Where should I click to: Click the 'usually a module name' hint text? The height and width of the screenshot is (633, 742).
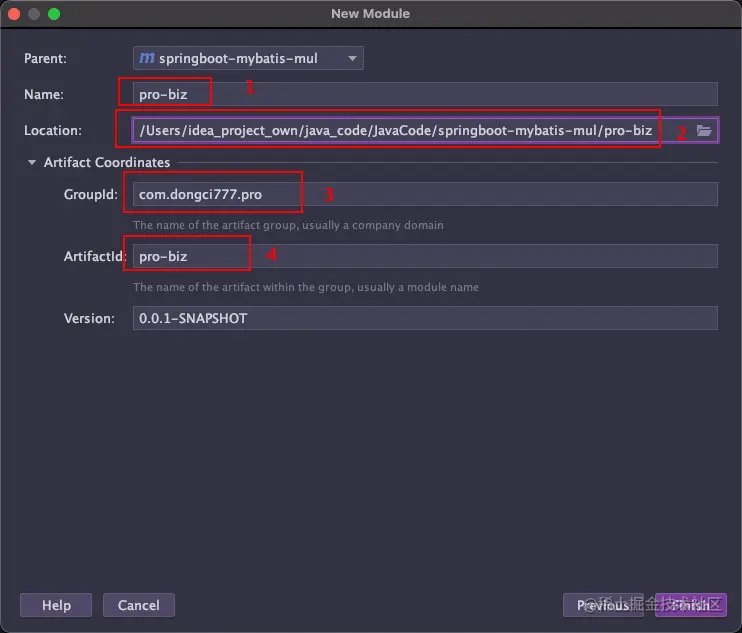point(418,287)
